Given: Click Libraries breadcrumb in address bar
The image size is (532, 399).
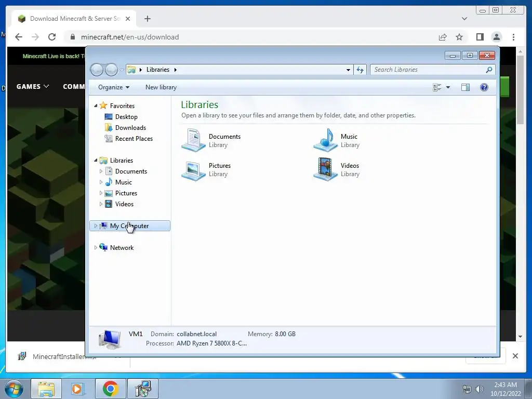Looking at the screenshot, I should (x=158, y=70).
